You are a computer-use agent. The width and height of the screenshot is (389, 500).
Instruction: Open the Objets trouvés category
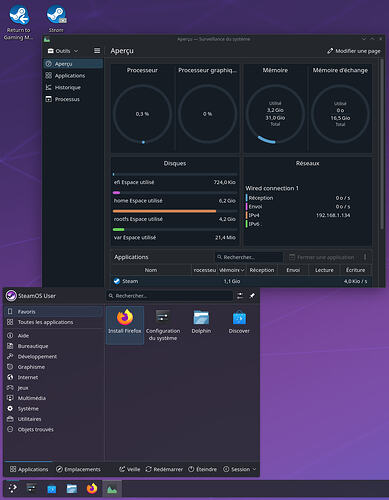54,430
